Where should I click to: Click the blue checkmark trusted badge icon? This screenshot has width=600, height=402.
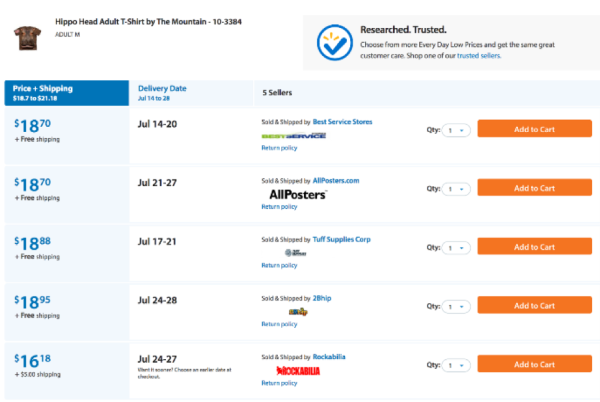(334, 42)
